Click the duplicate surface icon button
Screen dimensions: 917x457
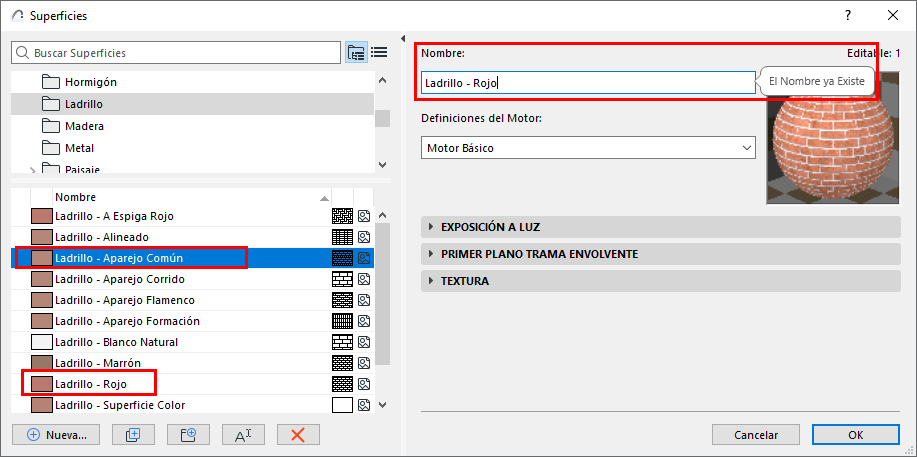(x=126, y=435)
